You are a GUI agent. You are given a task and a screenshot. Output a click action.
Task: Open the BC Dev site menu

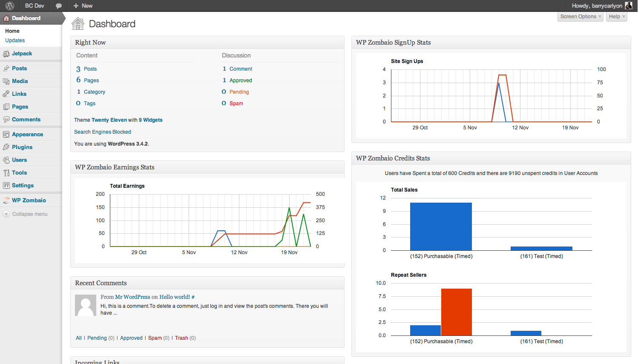[x=34, y=6]
